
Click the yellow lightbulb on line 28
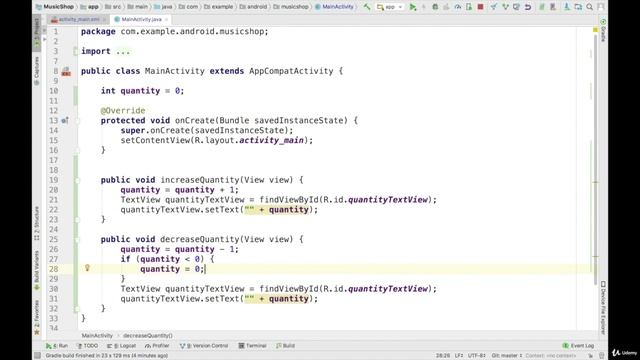[87, 268]
